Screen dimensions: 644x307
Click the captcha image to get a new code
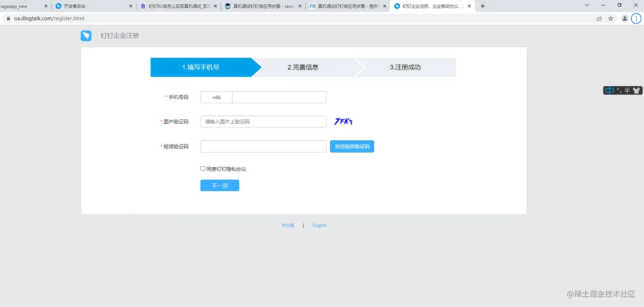343,122
